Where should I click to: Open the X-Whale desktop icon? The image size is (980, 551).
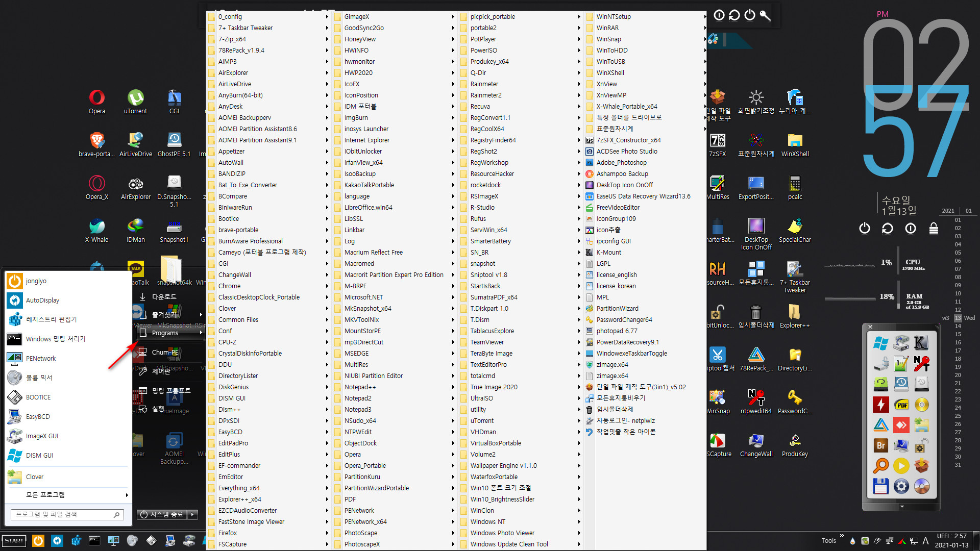click(x=97, y=230)
